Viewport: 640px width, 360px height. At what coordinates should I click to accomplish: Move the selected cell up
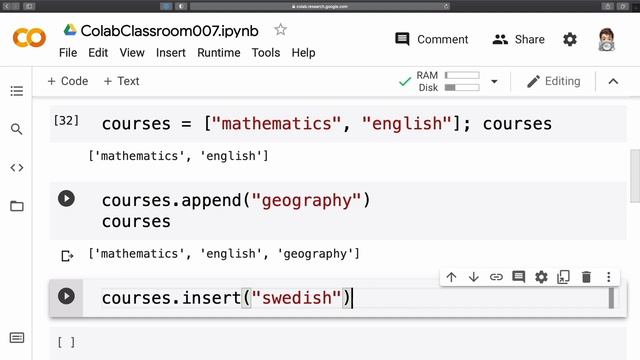pos(451,277)
